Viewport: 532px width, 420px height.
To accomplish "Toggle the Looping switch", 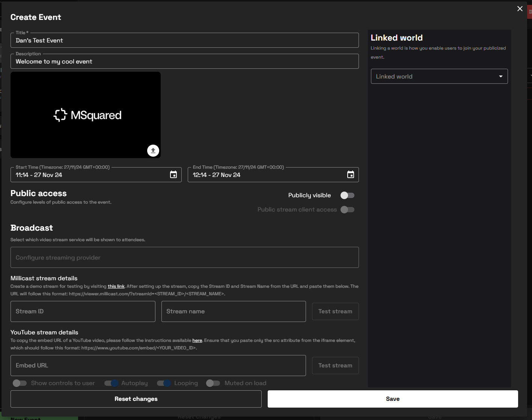I will tap(164, 383).
